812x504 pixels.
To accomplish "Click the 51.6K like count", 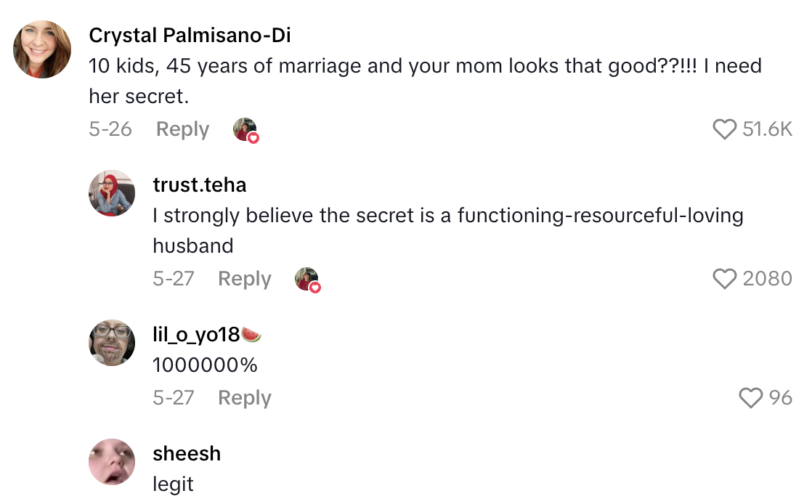I will click(x=767, y=129).
